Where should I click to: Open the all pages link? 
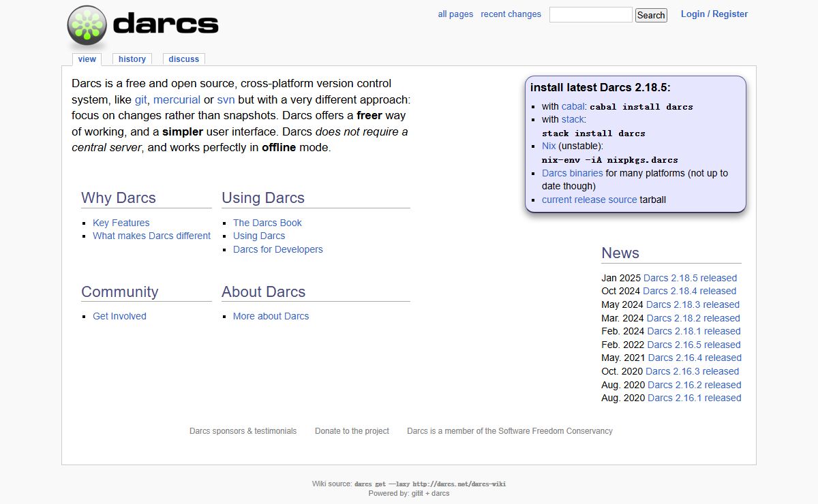[x=455, y=14]
